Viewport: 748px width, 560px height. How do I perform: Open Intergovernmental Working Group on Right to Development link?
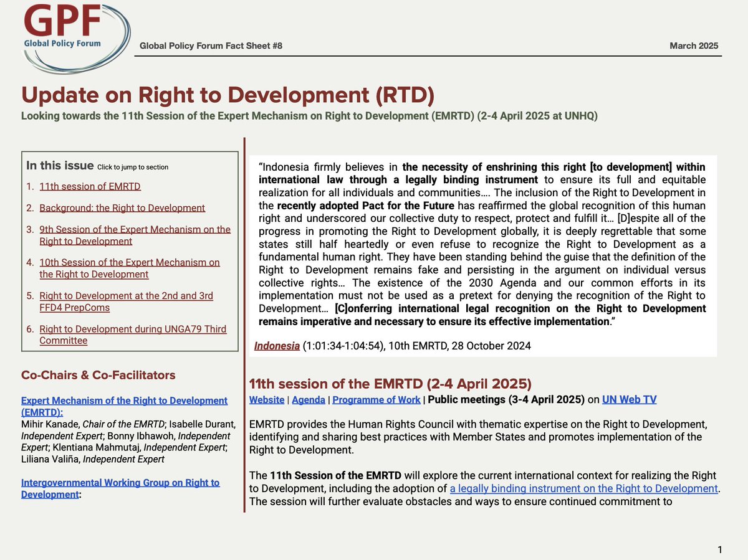pyautogui.click(x=120, y=488)
